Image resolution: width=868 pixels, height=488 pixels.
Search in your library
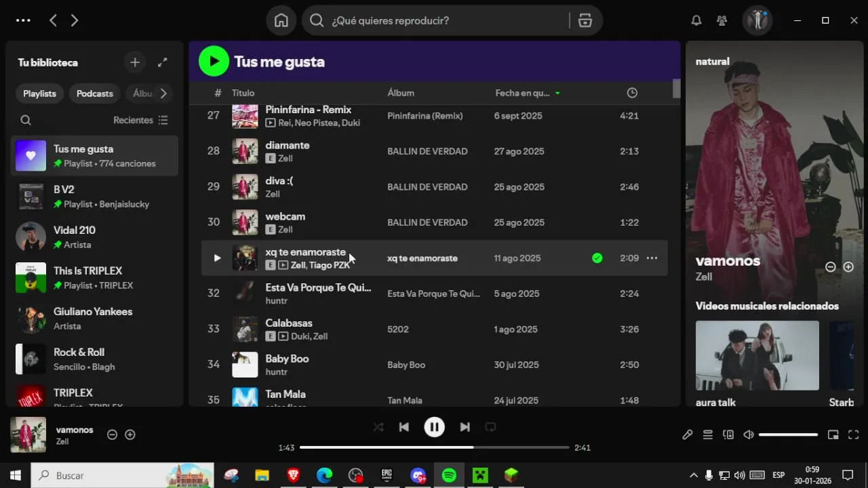pos(26,120)
